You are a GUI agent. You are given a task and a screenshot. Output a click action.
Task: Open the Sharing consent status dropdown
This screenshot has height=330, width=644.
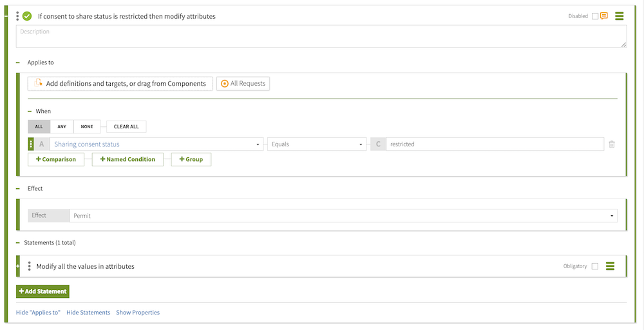[156, 144]
